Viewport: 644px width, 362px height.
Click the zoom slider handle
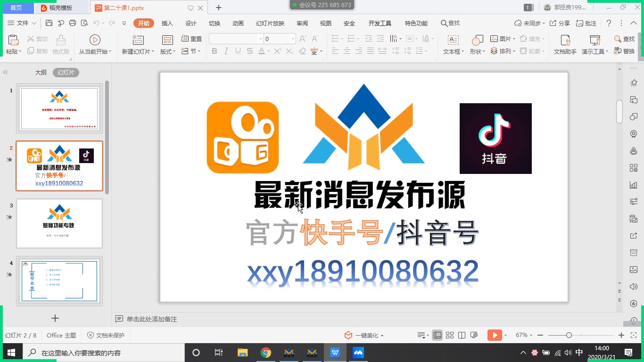click(x=569, y=335)
